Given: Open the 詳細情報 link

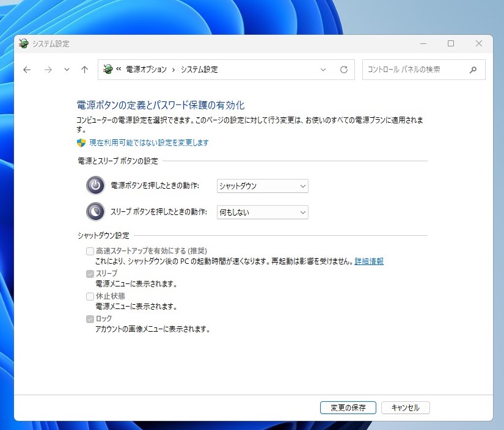Looking at the screenshot, I should (x=369, y=261).
